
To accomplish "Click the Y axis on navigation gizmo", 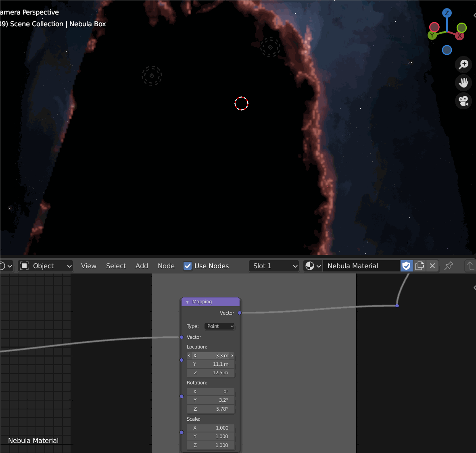I will click(432, 35).
